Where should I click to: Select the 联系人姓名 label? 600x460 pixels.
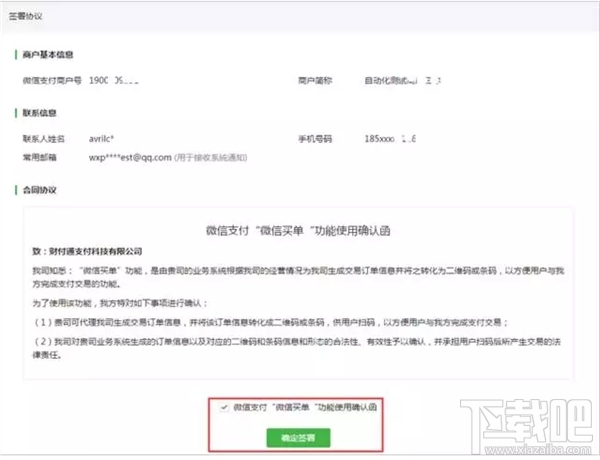(x=44, y=139)
